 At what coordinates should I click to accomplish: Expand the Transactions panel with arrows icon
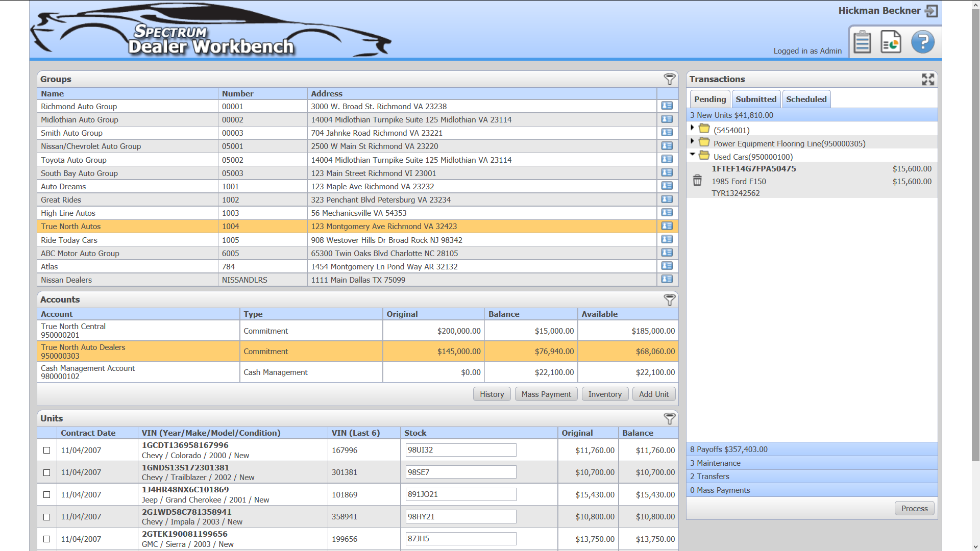pyautogui.click(x=928, y=79)
